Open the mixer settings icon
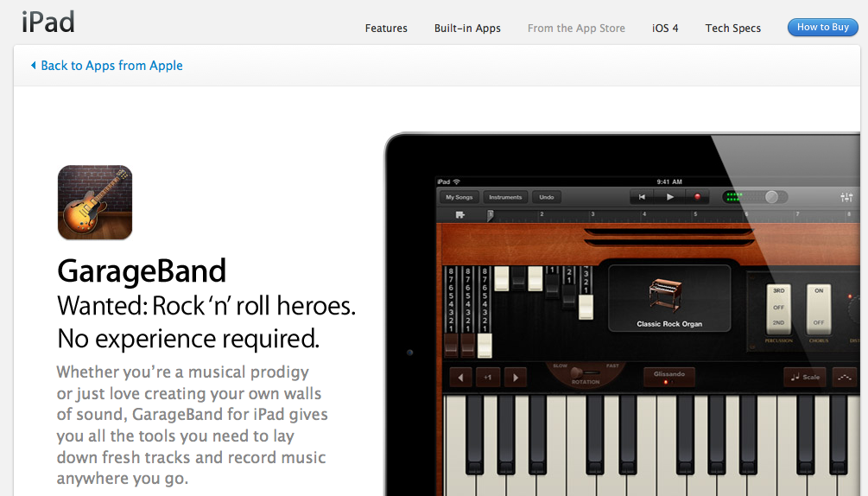 pos(846,197)
